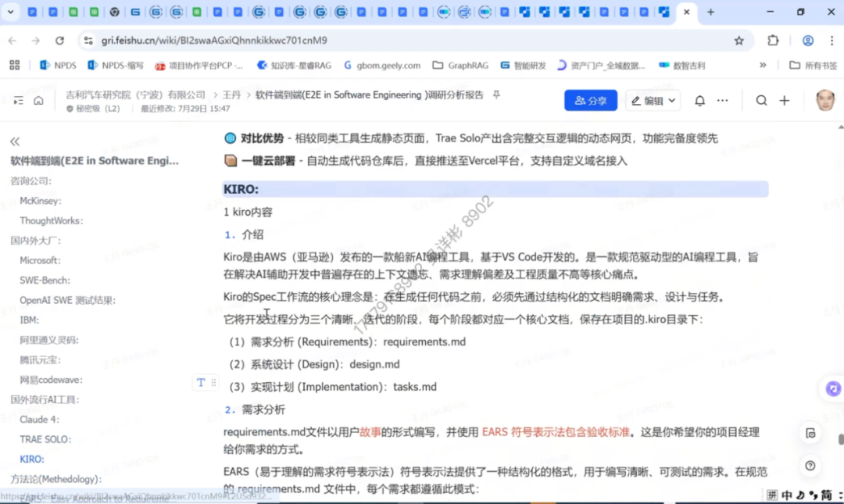Jump to 咨询公司 outline section
The height and width of the screenshot is (504, 844).
pos(30,181)
